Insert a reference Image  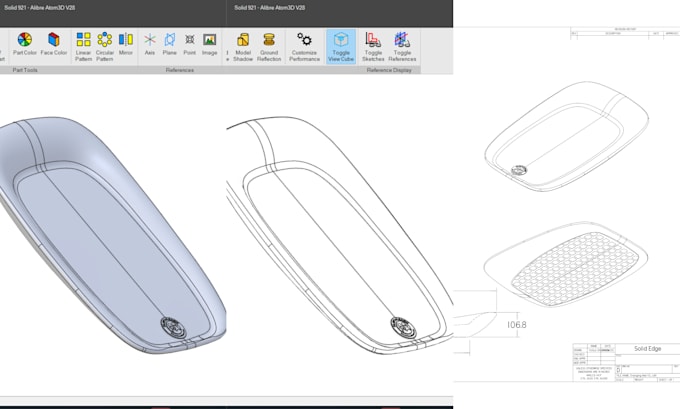pos(209,44)
